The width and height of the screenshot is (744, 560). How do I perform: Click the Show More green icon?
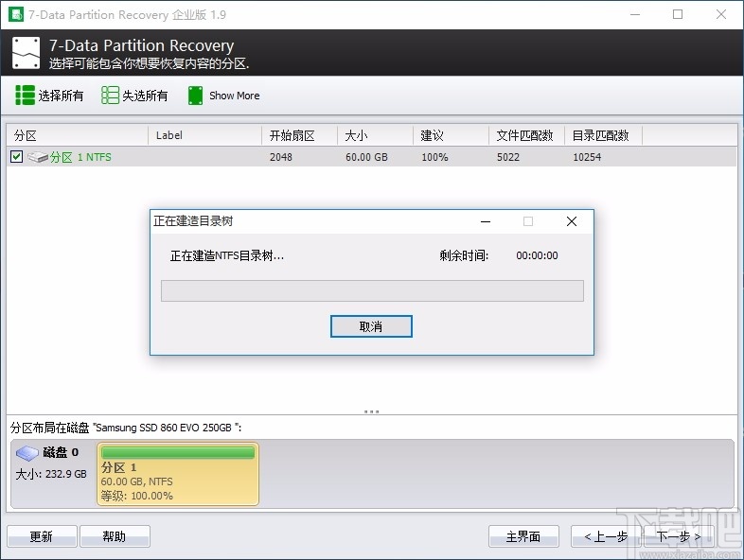pyautogui.click(x=195, y=96)
